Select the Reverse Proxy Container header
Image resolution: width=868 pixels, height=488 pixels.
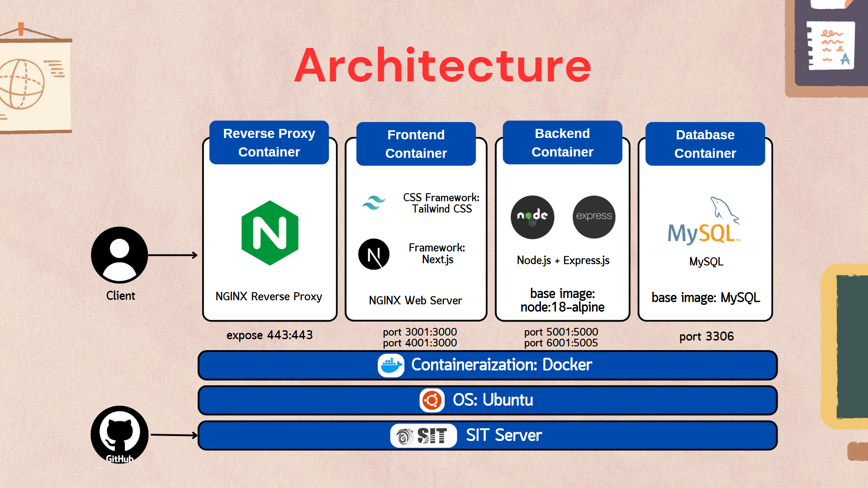(269, 142)
